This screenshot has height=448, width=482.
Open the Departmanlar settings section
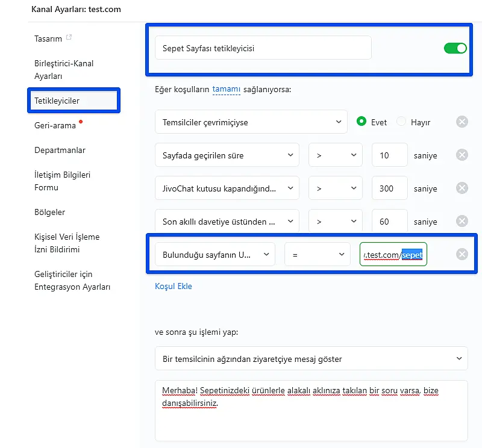pos(60,150)
